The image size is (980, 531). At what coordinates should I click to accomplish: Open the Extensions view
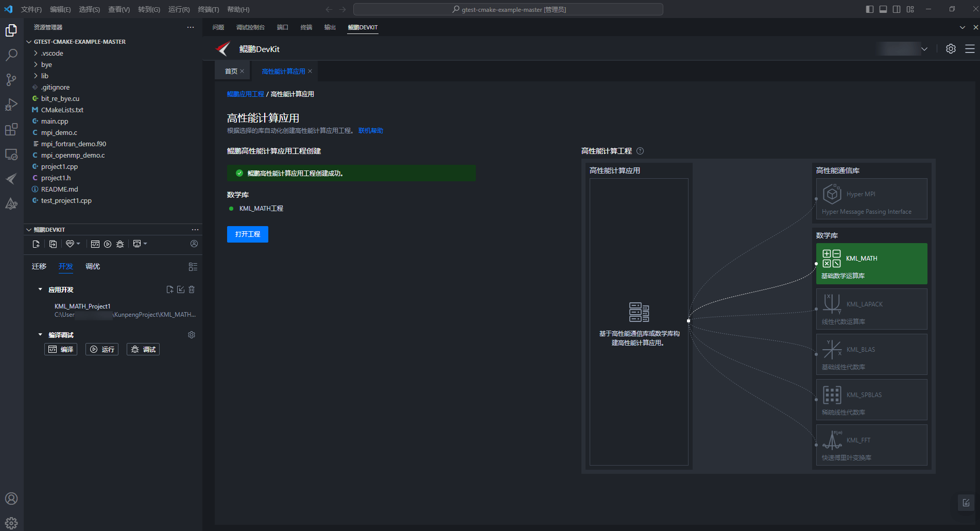[x=11, y=129]
